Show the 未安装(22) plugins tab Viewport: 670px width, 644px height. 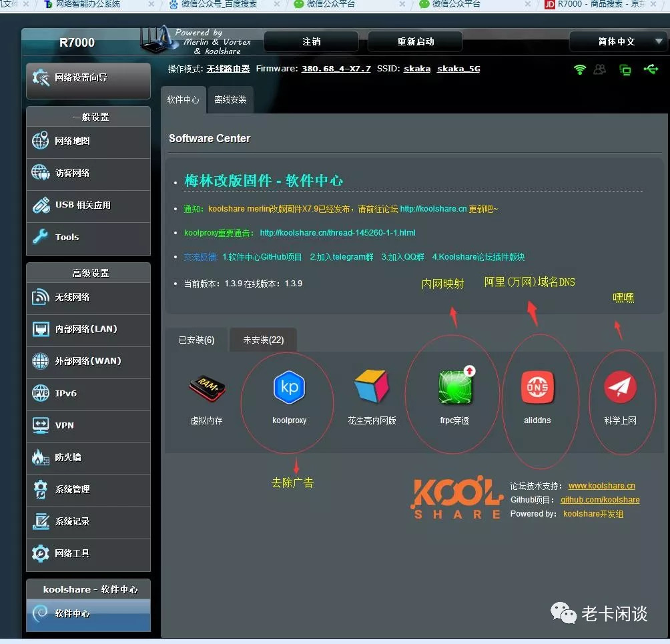[263, 340]
